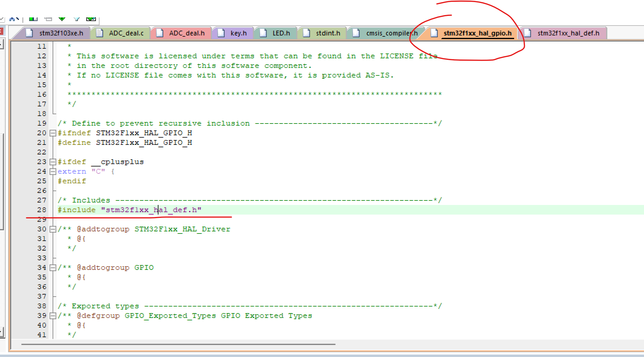Switch to the stm32f103xe.h tab
The height and width of the screenshot is (357, 644).
pos(61,33)
